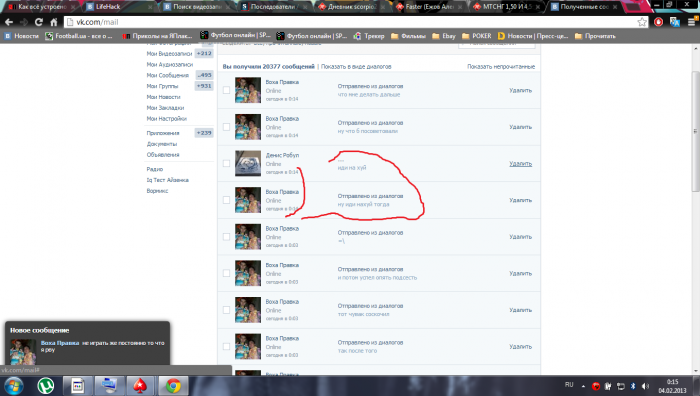Delete Денис Робул's message with Удалить
This screenshot has height=396, width=700.
coord(521,164)
